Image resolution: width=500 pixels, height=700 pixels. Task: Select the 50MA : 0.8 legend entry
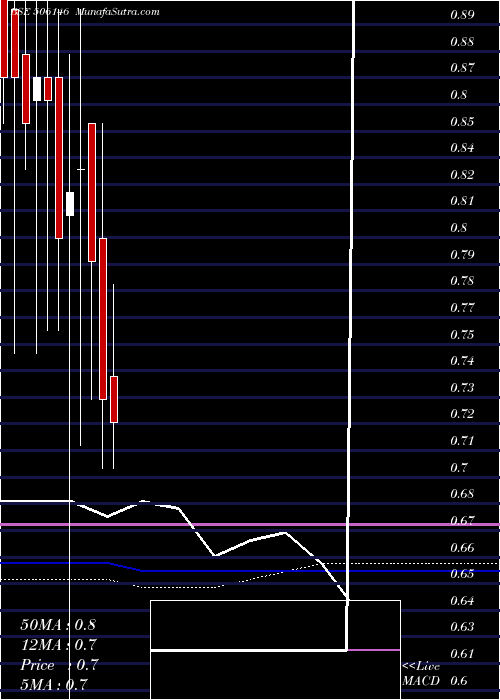(x=58, y=624)
